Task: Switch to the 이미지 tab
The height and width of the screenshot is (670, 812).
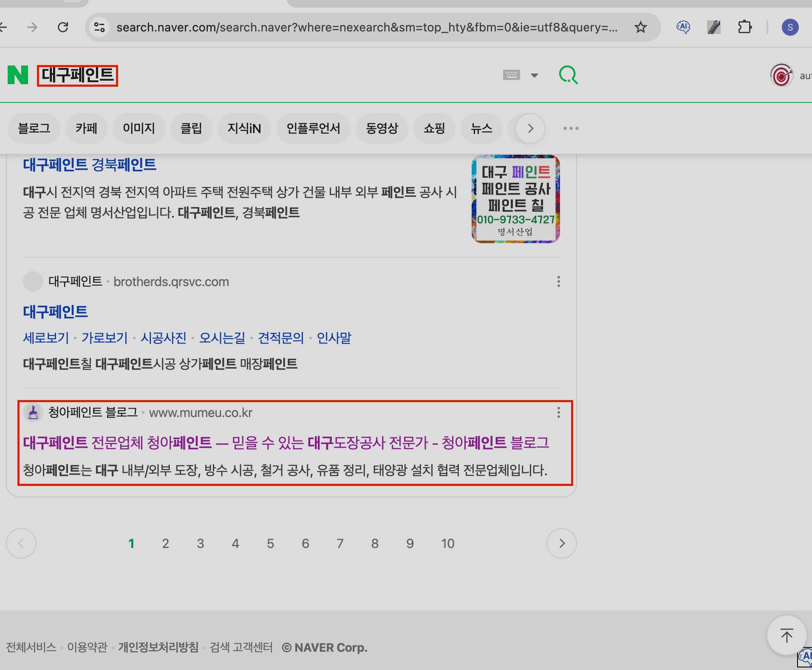Action: point(139,128)
